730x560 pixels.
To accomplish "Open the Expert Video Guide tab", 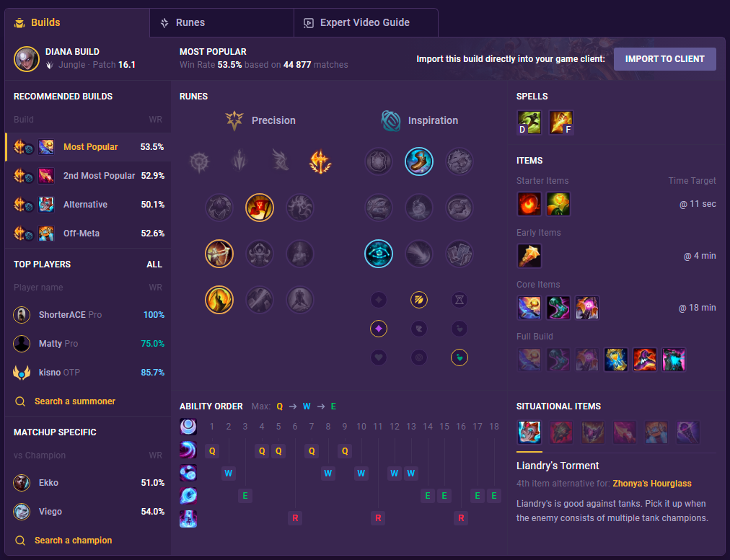I will (x=366, y=23).
